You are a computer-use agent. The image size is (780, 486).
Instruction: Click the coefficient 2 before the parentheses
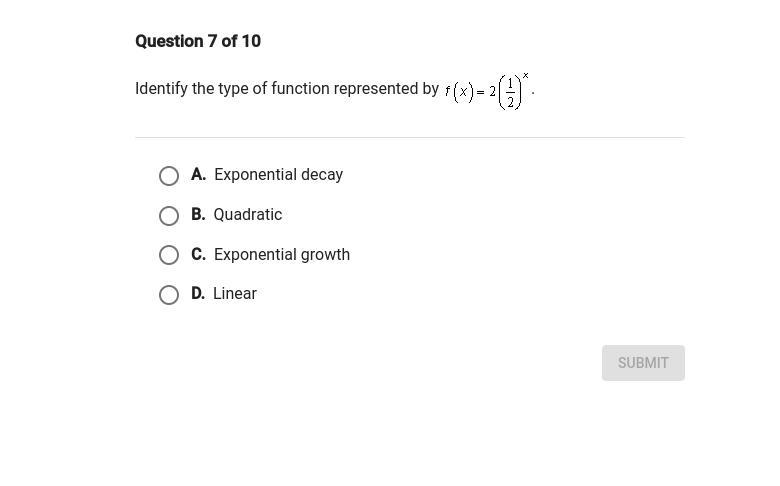coord(492,92)
